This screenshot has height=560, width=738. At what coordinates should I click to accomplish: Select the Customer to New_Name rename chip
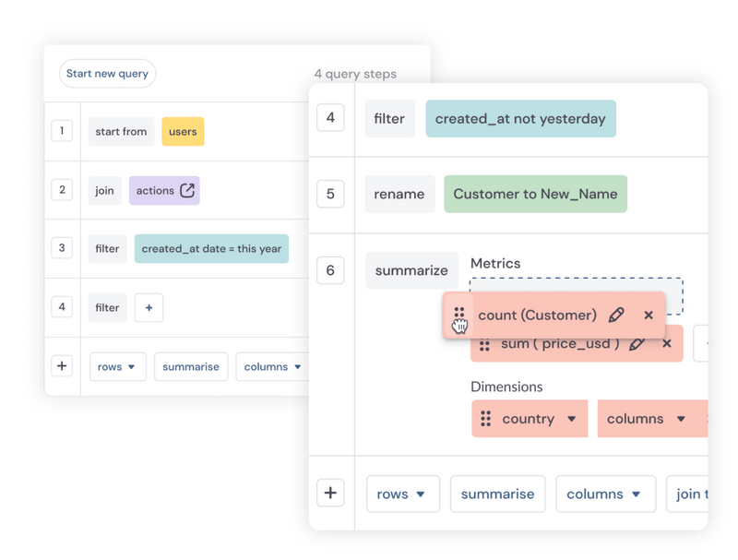tap(535, 194)
